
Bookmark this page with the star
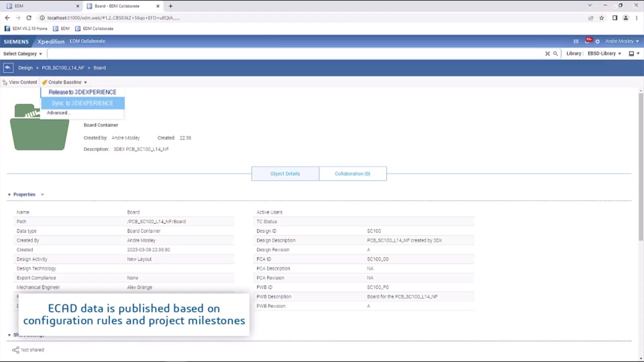(602, 17)
